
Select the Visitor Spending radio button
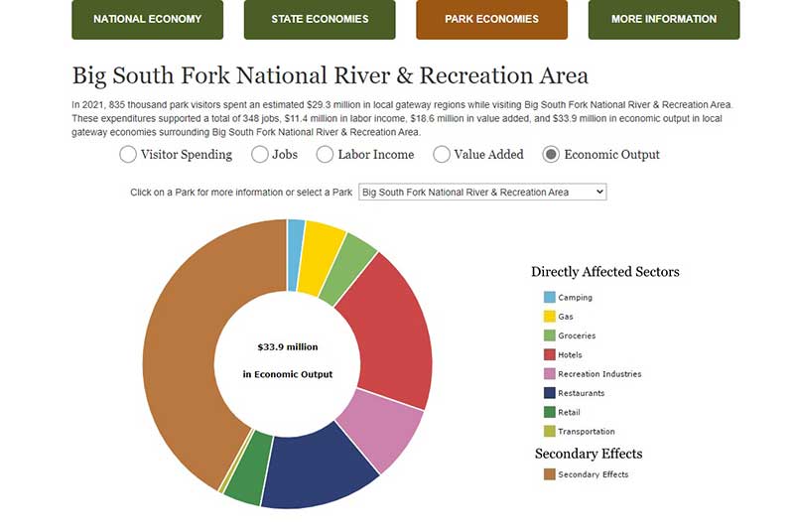128,155
